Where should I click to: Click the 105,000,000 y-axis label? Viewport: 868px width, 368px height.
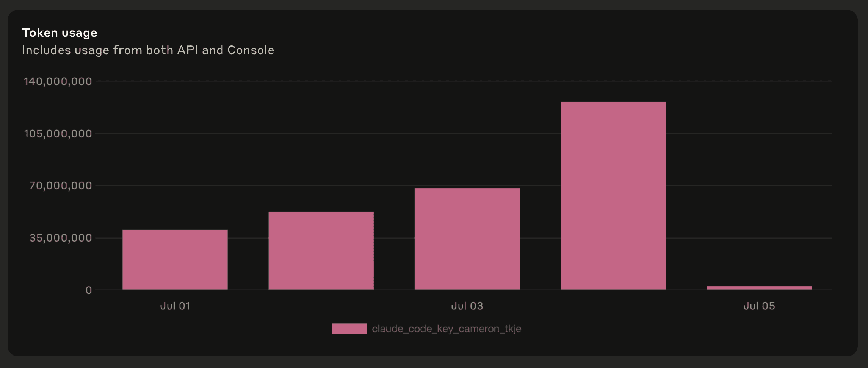click(58, 134)
